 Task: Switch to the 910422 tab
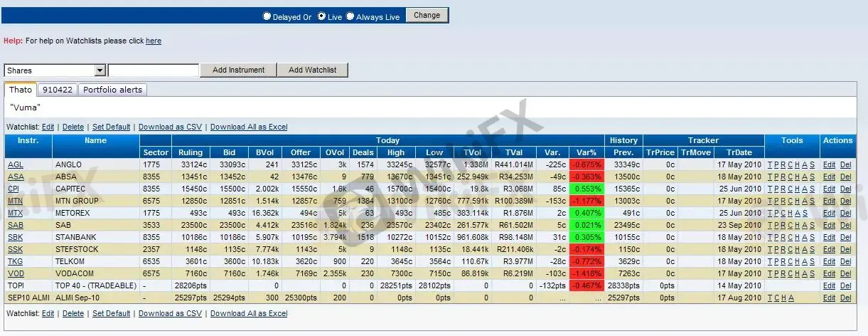click(x=57, y=90)
